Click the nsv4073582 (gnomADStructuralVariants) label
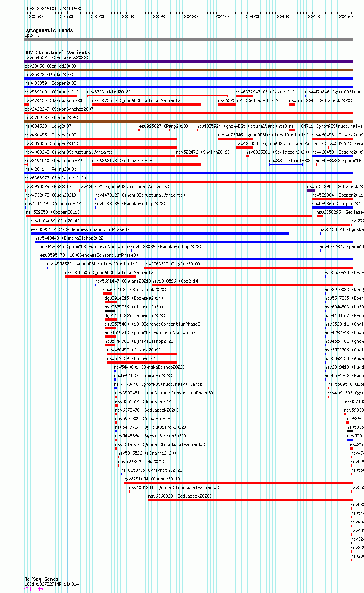 coord(281,143)
